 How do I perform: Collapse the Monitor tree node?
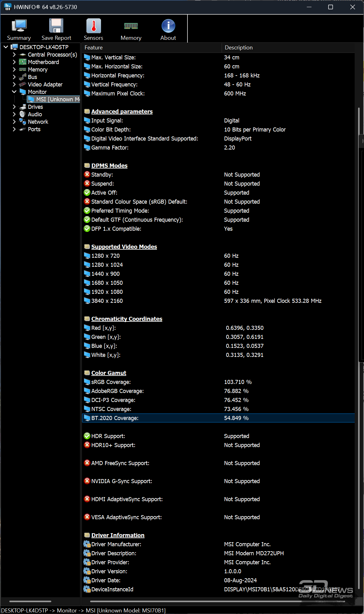click(x=14, y=92)
